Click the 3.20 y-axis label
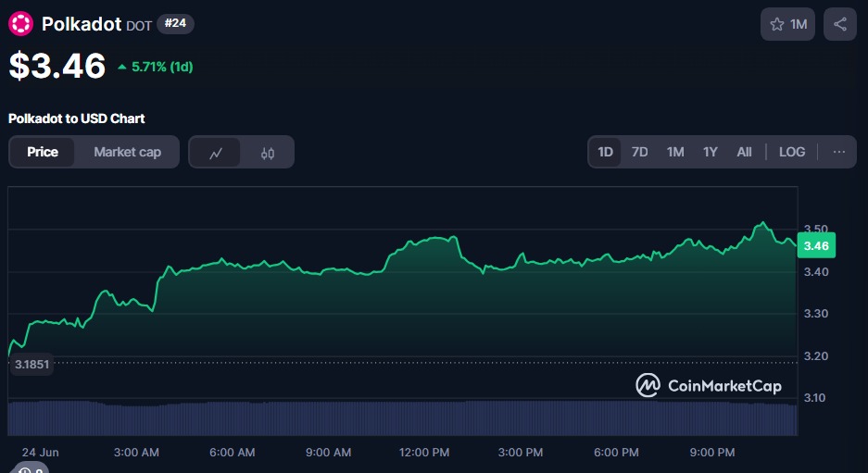 point(816,355)
